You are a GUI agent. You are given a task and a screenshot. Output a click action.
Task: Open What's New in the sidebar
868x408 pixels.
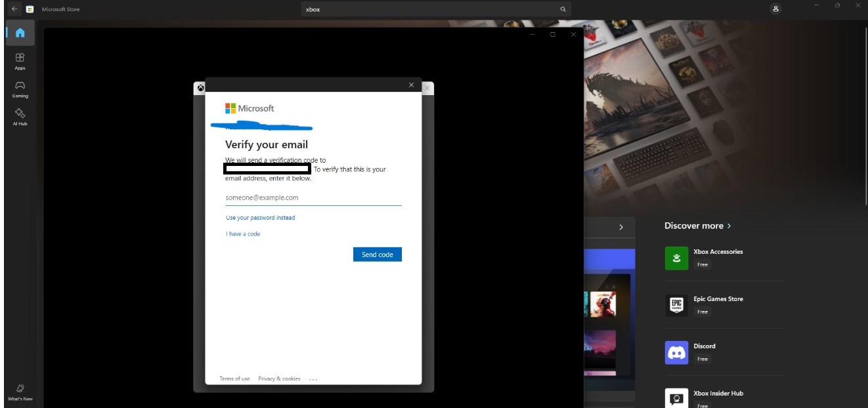tap(20, 390)
